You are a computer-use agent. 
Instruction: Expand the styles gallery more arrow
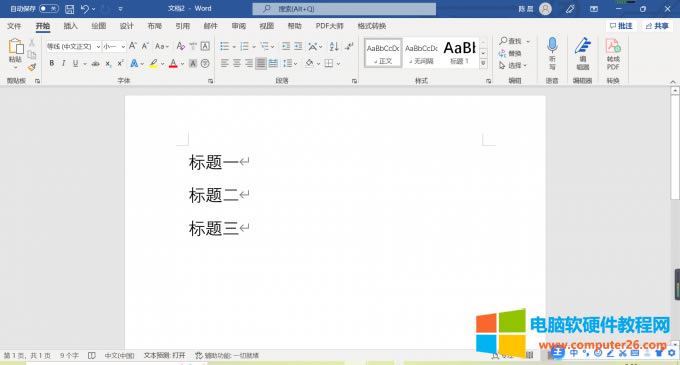click(x=484, y=64)
